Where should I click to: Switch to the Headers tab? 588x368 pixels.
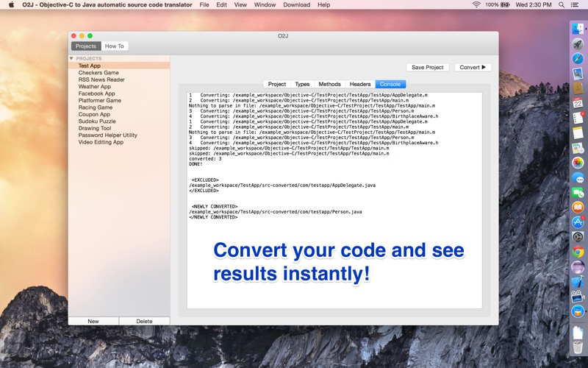tap(360, 84)
